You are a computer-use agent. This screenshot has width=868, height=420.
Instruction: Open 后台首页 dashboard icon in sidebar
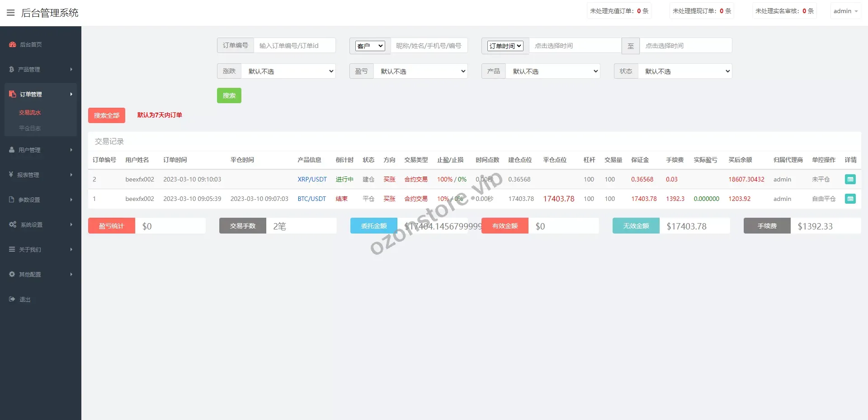coord(13,44)
